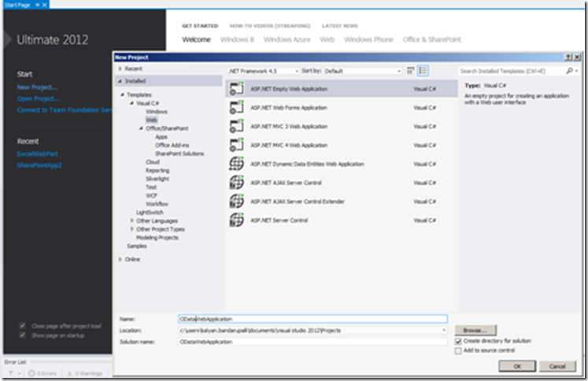Image resolution: width=588 pixels, height=381 pixels.
Task: Click the ASP.NET Empty Web Application icon
Action: (237, 89)
